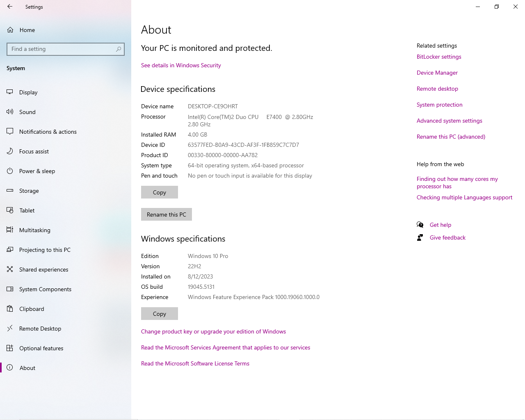Select Multitasking in the sidebar
This screenshot has width=525, height=420.
66,230
